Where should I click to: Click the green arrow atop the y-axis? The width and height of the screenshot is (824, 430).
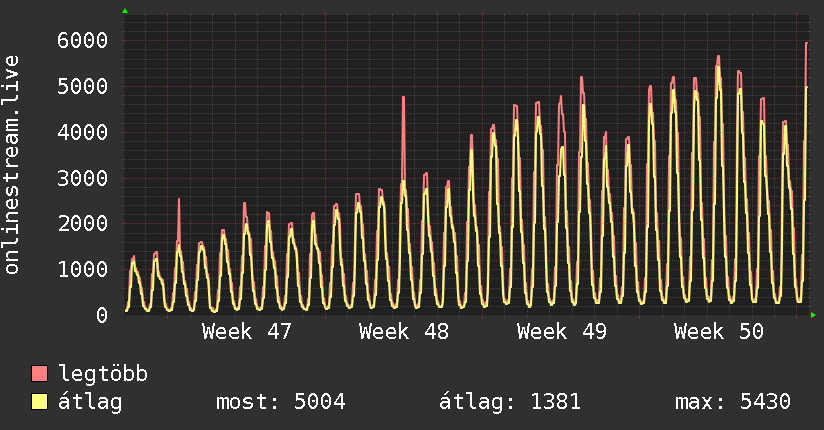(125, 11)
